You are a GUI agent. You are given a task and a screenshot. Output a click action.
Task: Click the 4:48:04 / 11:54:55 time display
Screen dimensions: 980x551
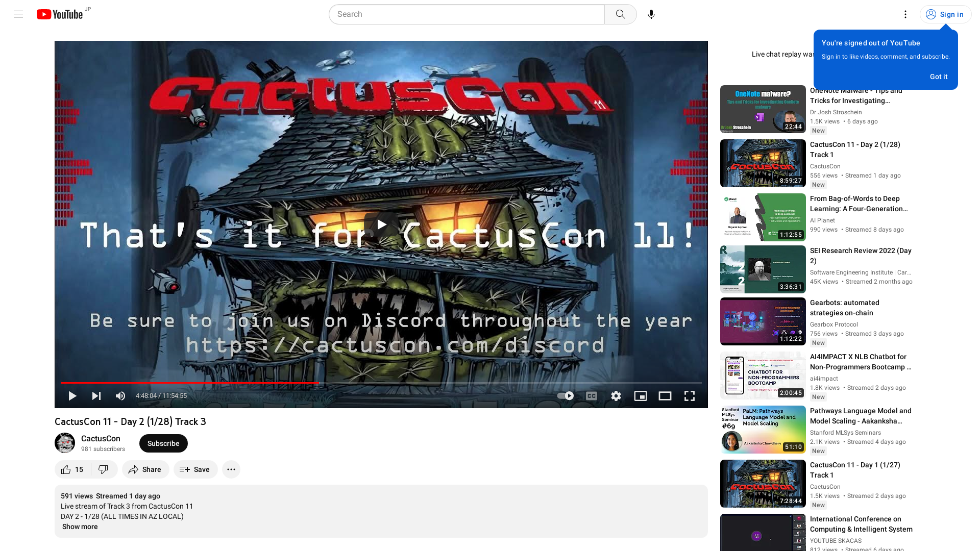pos(161,396)
